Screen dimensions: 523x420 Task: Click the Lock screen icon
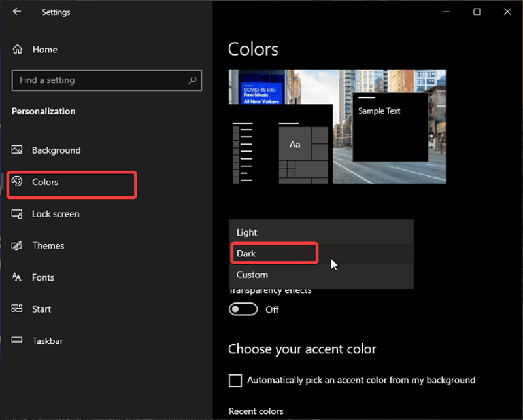(x=17, y=214)
